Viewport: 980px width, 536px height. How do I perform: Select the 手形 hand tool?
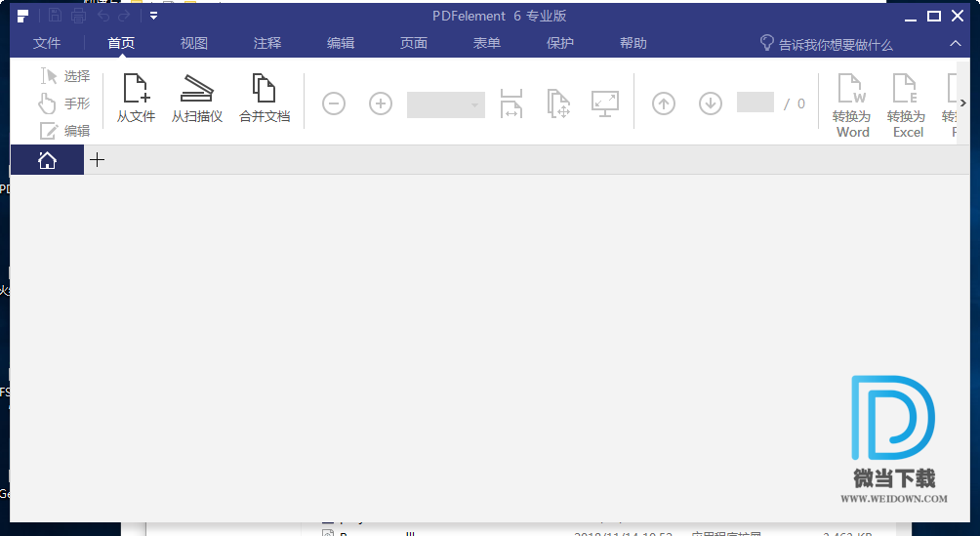click(64, 103)
